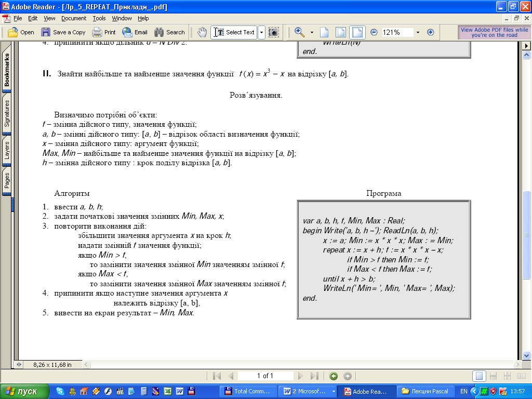Select the Snapshot camera tool
532x399 pixels.
(273, 32)
